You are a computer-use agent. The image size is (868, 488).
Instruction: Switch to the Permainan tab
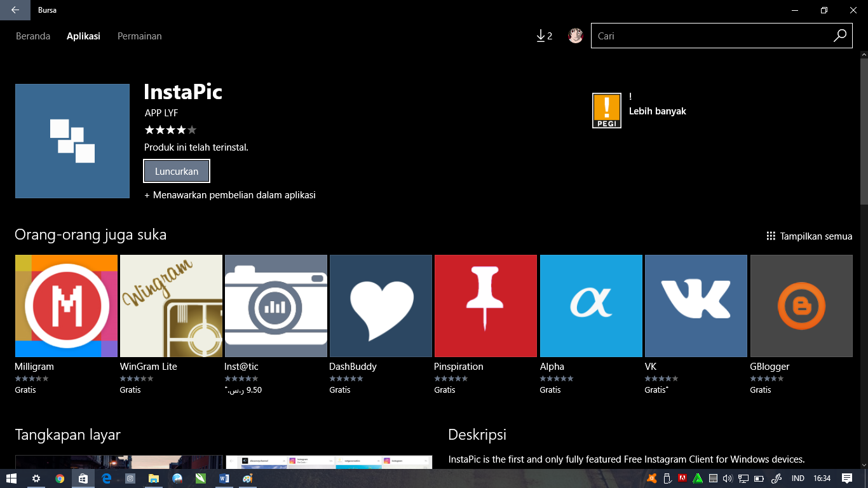[139, 36]
